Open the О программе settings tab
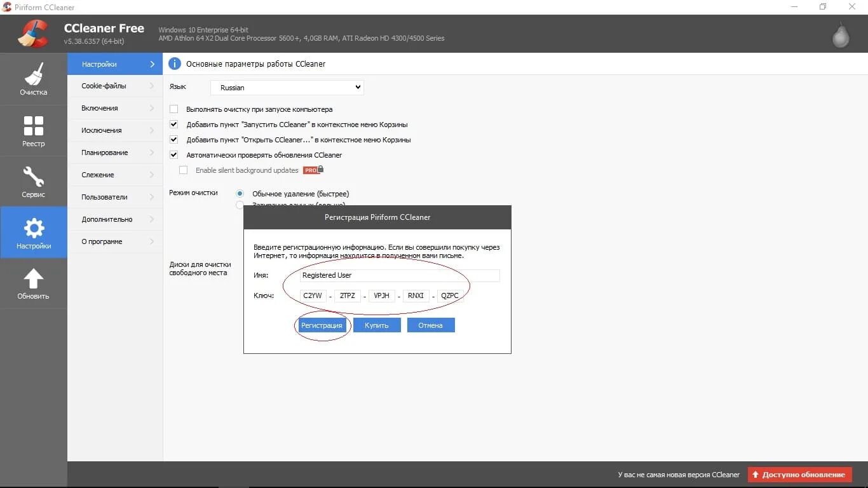 coord(115,241)
